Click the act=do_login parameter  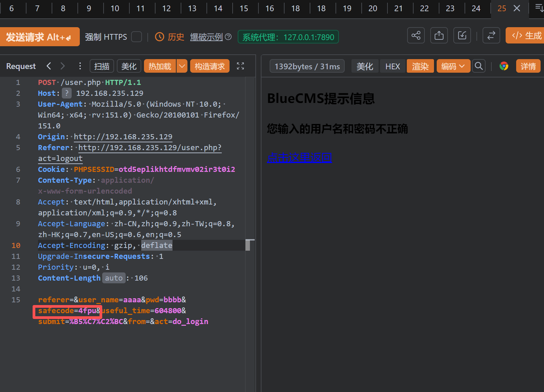point(182,321)
